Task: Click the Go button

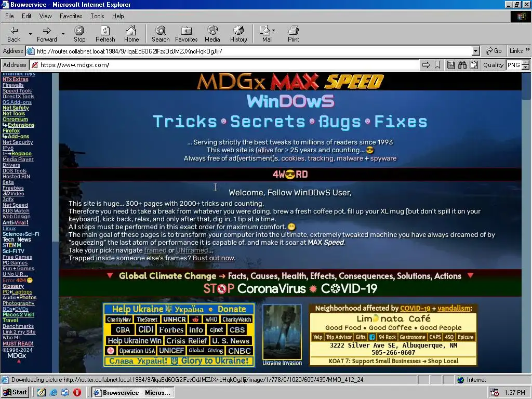Action: [494, 51]
